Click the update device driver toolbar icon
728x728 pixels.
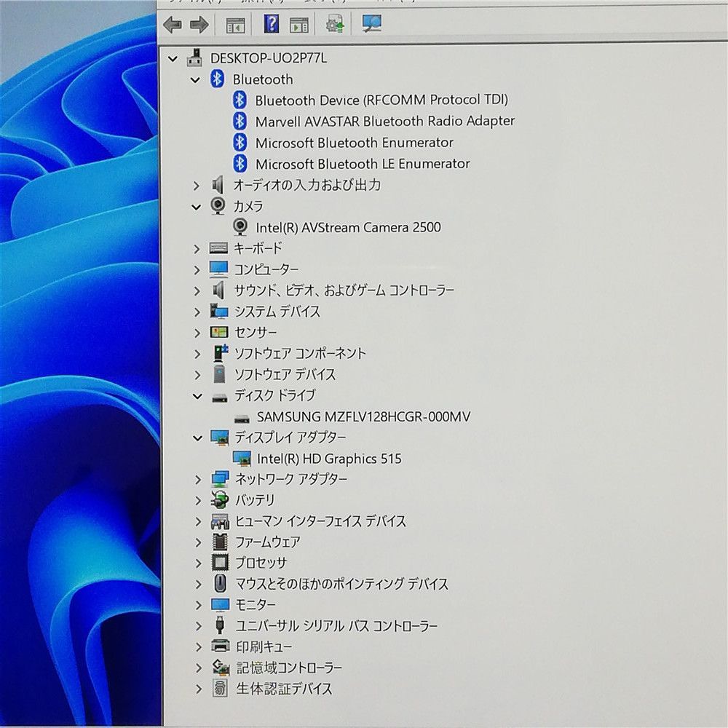pyautogui.click(x=335, y=24)
